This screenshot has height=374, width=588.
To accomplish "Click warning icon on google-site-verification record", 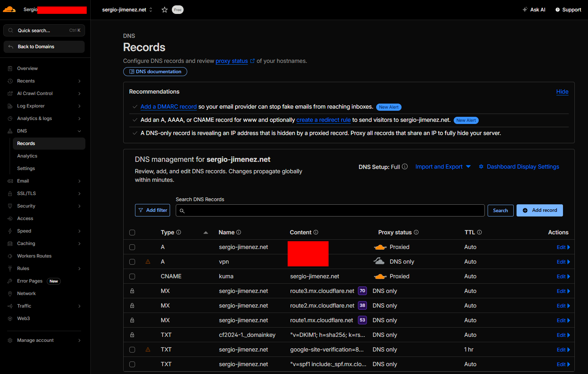I will (x=148, y=350).
